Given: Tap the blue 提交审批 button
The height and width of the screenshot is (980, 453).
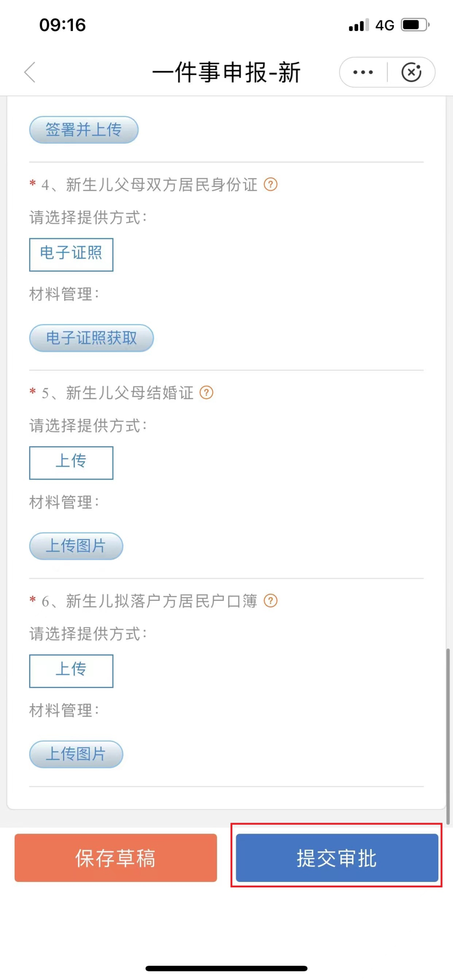Looking at the screenshot, I should (x=337, y=858).
